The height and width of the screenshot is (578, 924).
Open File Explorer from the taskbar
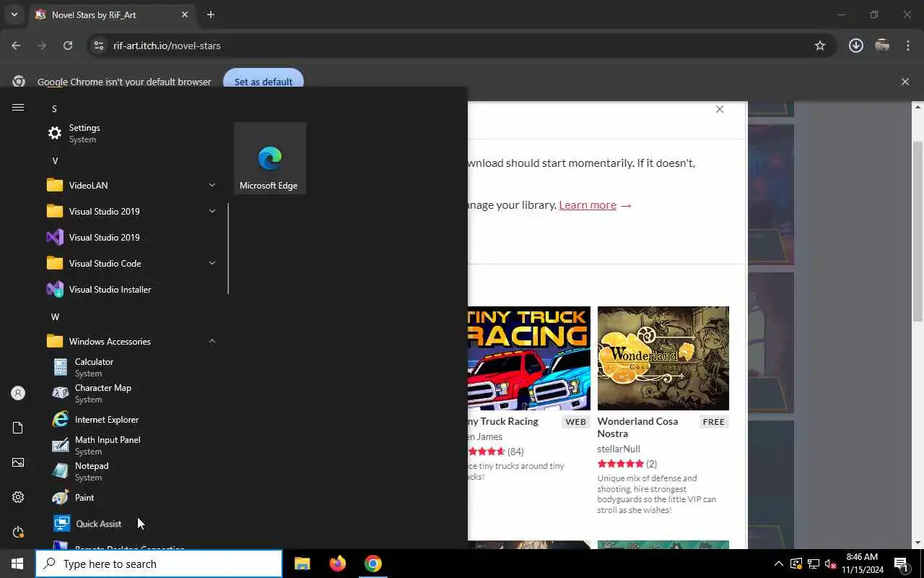click(302, 564)
